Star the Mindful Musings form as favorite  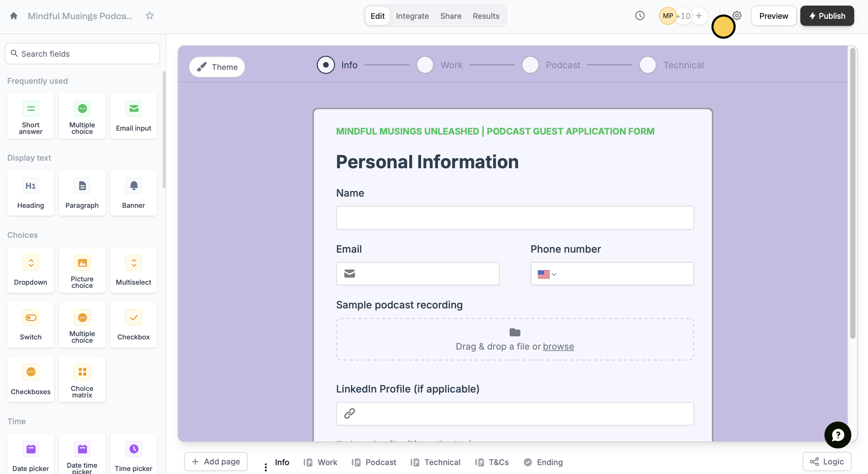coord(150,16)
